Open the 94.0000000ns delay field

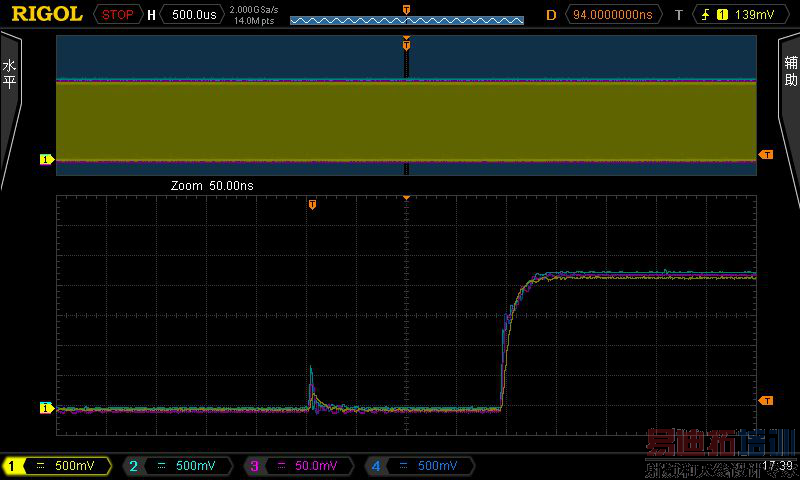point(614,15)
